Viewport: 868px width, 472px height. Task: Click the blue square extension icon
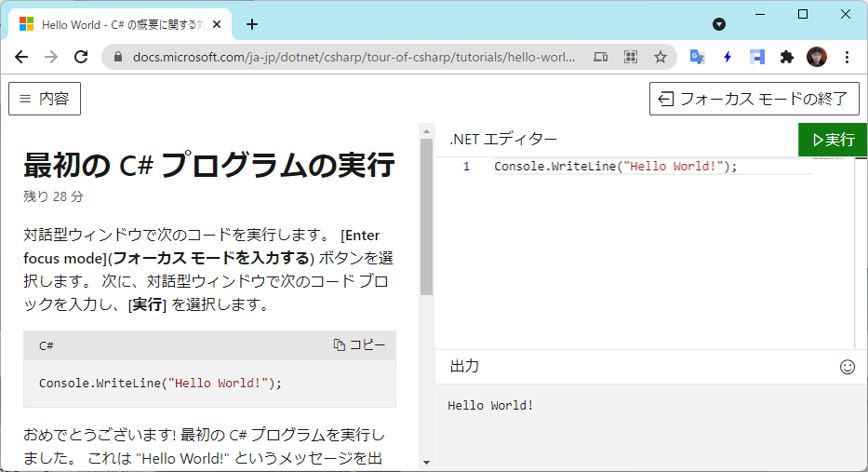click(756, 57)
